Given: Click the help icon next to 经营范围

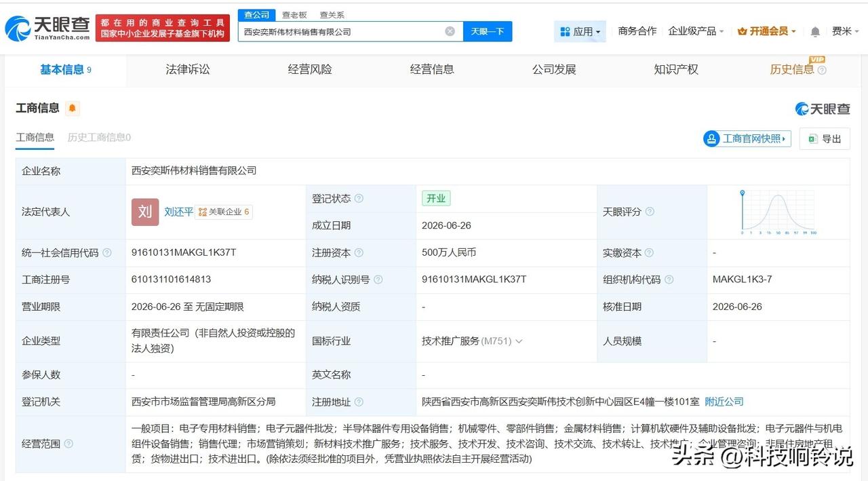Looking at the screenshot, I should (68, 444).
